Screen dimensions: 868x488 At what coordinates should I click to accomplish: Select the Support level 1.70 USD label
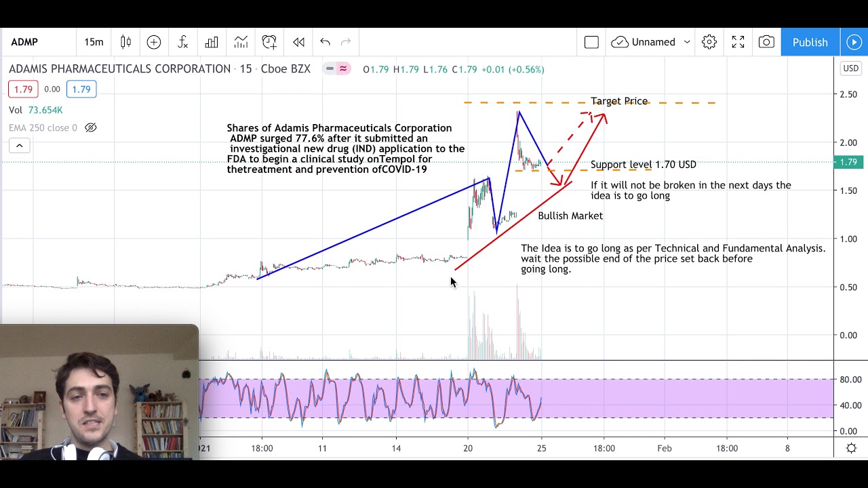[643, 164]
